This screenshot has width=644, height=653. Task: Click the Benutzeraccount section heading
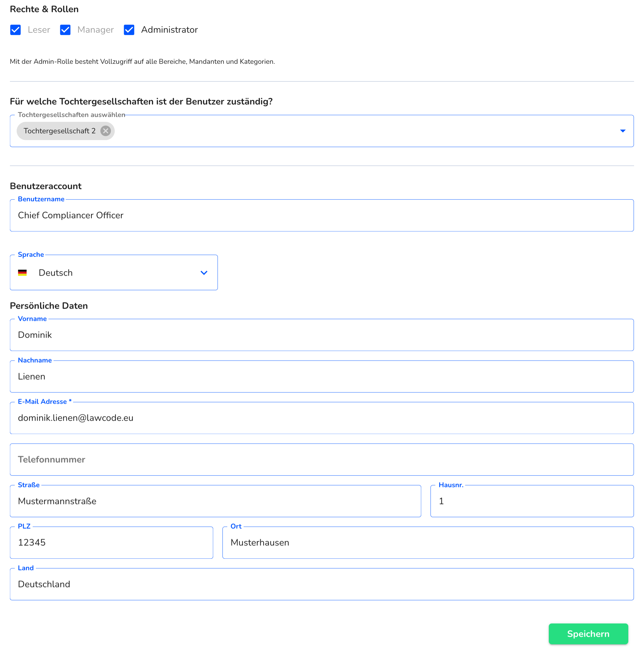46,186
